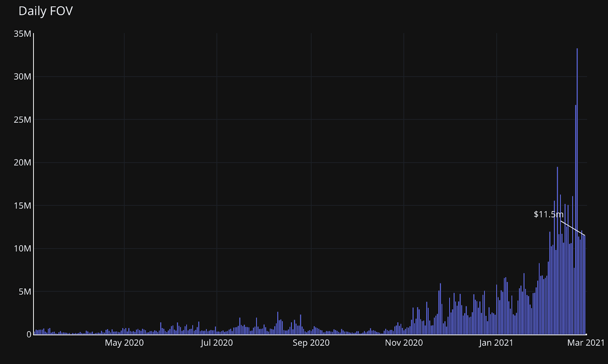
Task: Click the Sep 2020 x-axis label
Action: click(x=311, y=343)
